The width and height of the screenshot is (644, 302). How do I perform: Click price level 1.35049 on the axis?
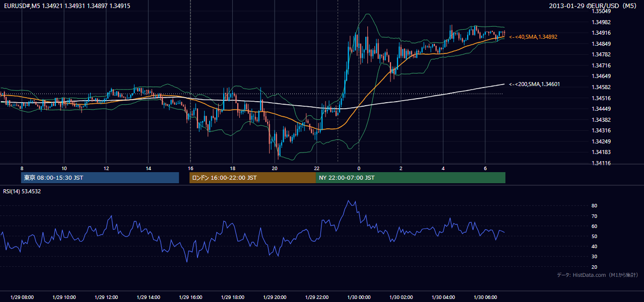click(601, 11)
